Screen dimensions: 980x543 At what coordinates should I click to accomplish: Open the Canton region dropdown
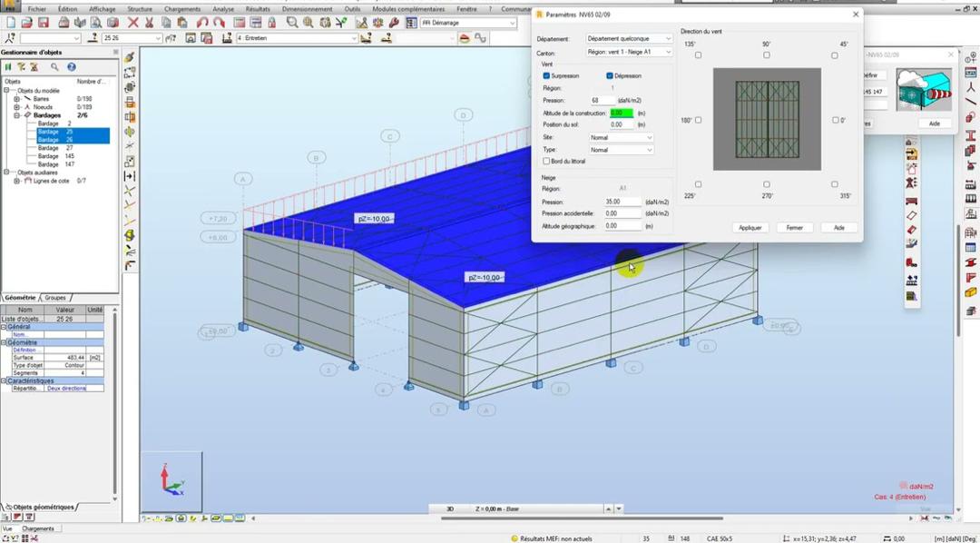point(629,52)
